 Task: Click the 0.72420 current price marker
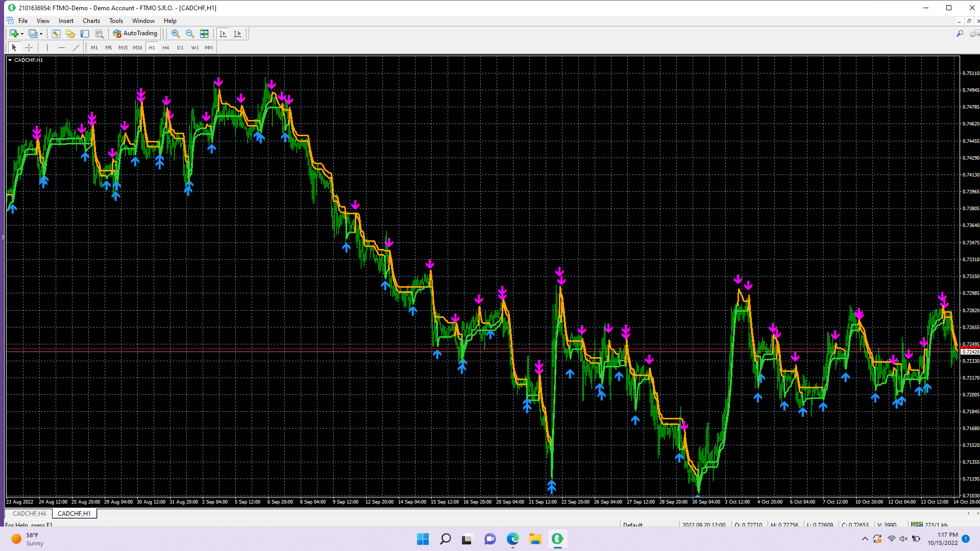(969, 352)
